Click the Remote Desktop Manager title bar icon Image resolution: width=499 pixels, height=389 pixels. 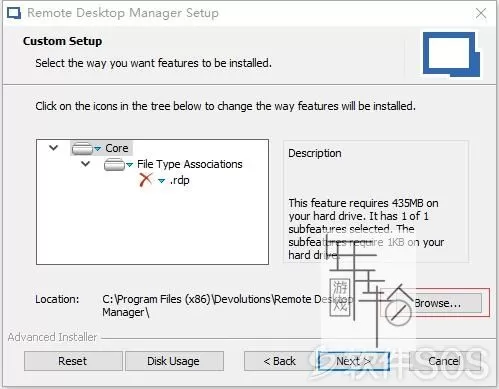(x=14, y=13)
